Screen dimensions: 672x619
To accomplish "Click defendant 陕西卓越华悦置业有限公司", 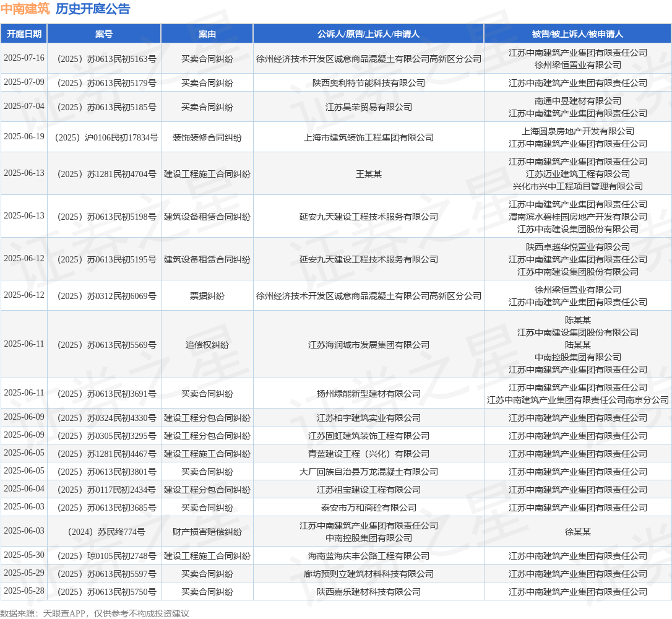I will [x=578, y=247].
